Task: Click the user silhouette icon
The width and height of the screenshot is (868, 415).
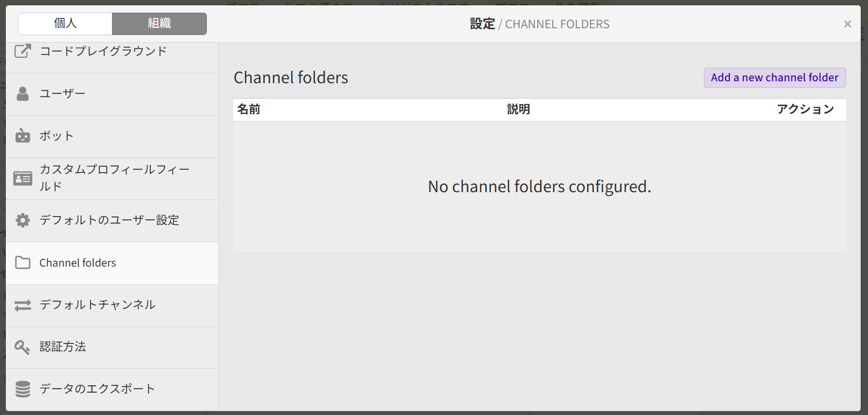Action: pos(22,94)
